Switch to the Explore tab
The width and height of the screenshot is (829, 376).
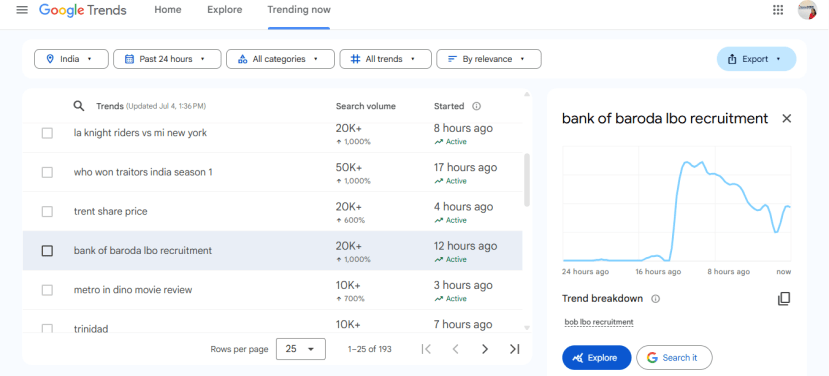[x=225, y=10]
